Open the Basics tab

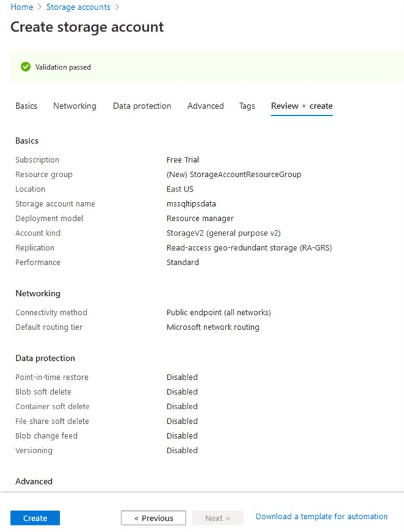(26, 106)
